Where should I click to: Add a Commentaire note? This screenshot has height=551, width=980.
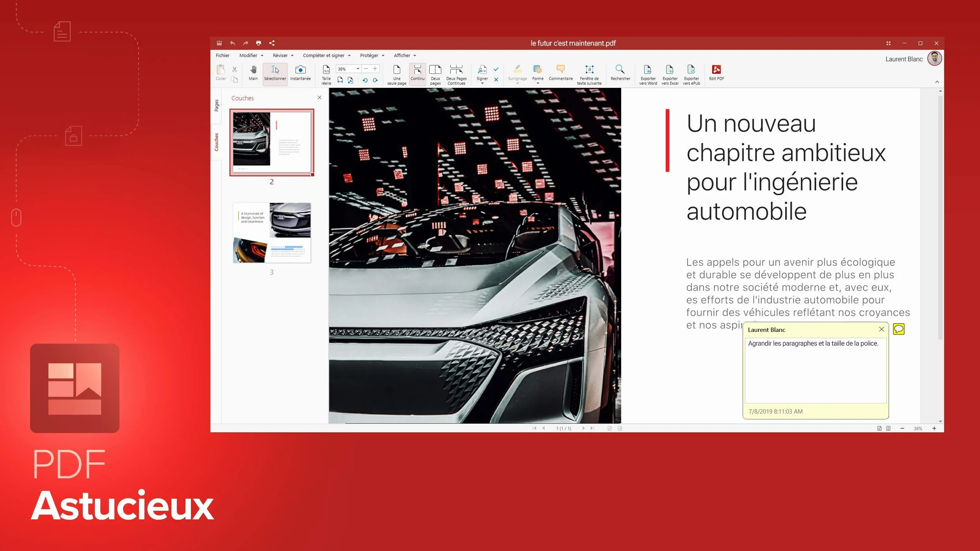(x=560, y=73)
